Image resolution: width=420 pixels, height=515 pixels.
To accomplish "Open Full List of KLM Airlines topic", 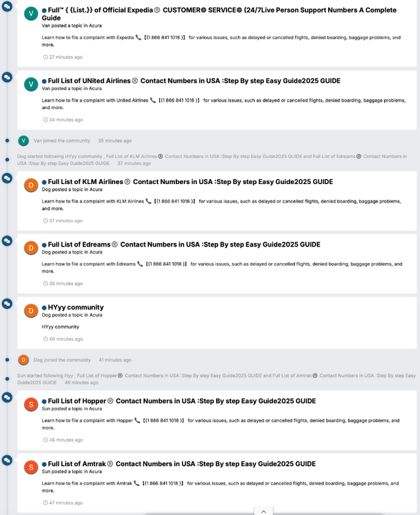I will pyautogui.click(x=191, y=182).
